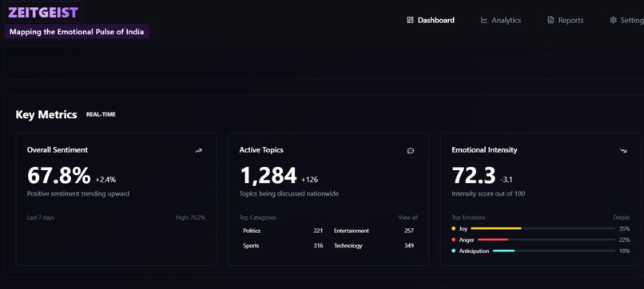644x289 pixels.
Task: Click the trending-up icon in Overall Sentiment
Action: (x=199, y=151)
